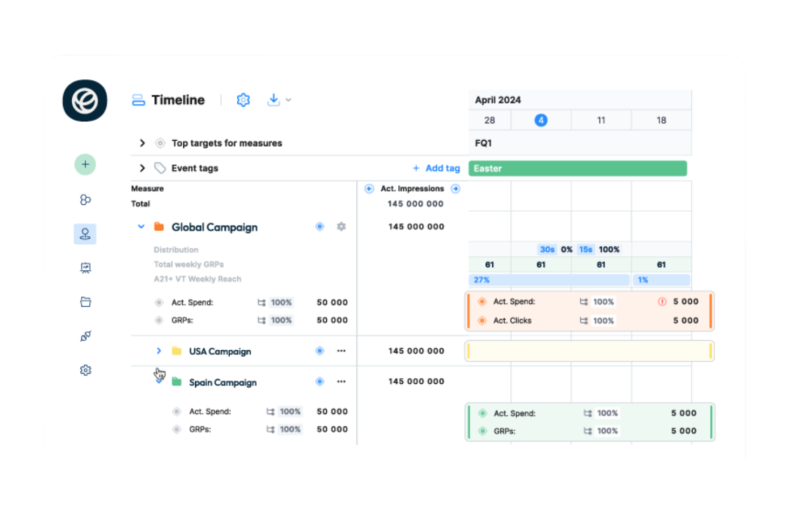Click the Timeline view icon
The image size is (798, 532).
click(x=139, y=100)
